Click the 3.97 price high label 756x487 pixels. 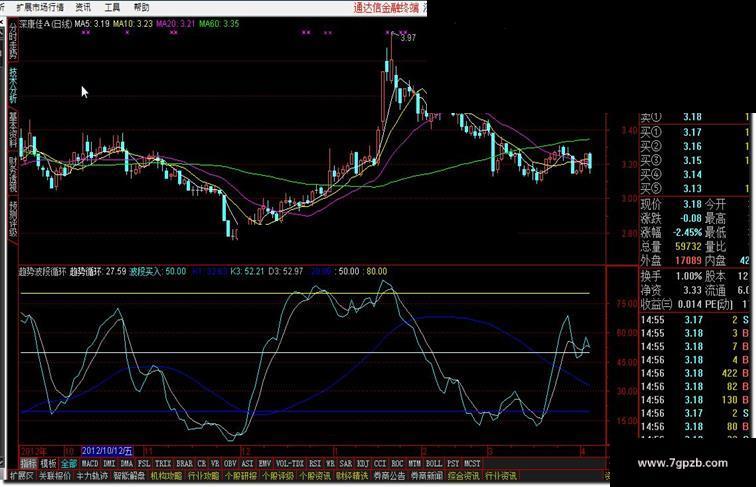coord(408,38)
